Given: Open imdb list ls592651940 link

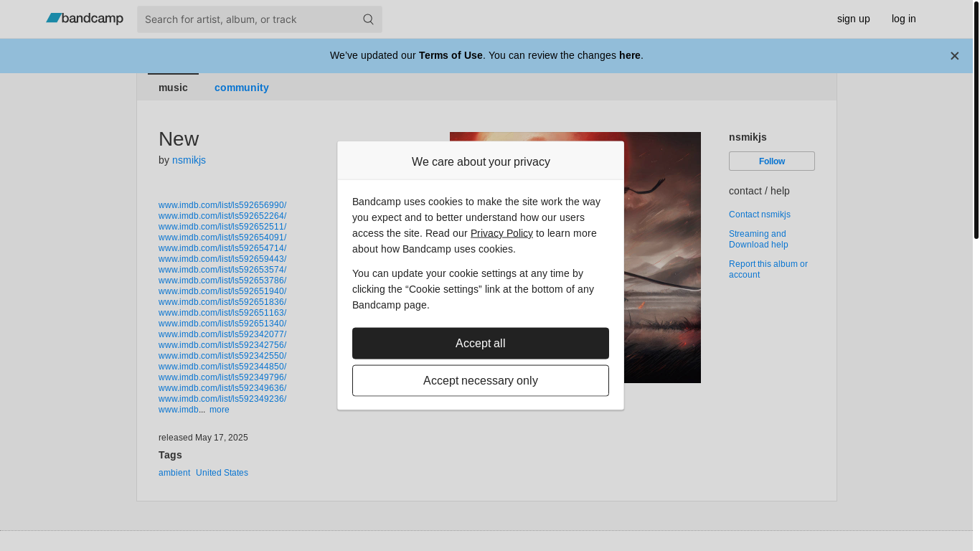Looking at the screenshot, I should coord(222,291).
